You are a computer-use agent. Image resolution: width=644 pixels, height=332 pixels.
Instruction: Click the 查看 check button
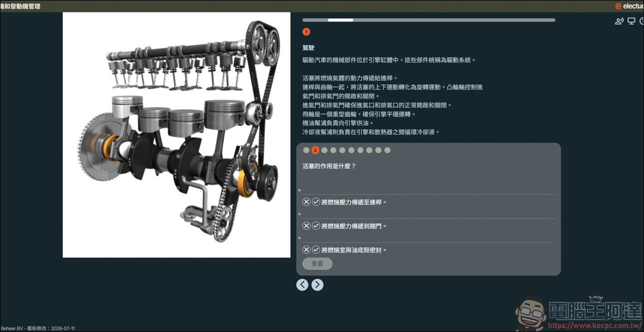click(x=317, y=264)
